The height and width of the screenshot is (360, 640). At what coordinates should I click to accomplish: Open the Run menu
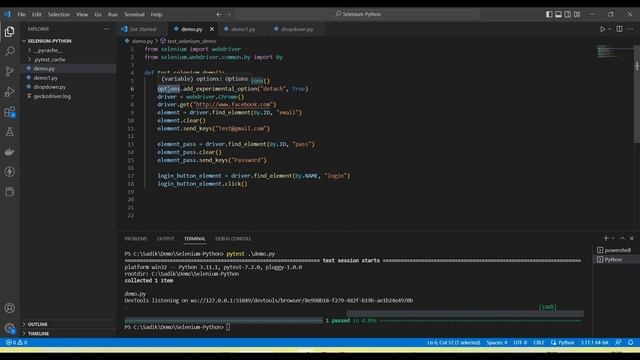[113, 14]
